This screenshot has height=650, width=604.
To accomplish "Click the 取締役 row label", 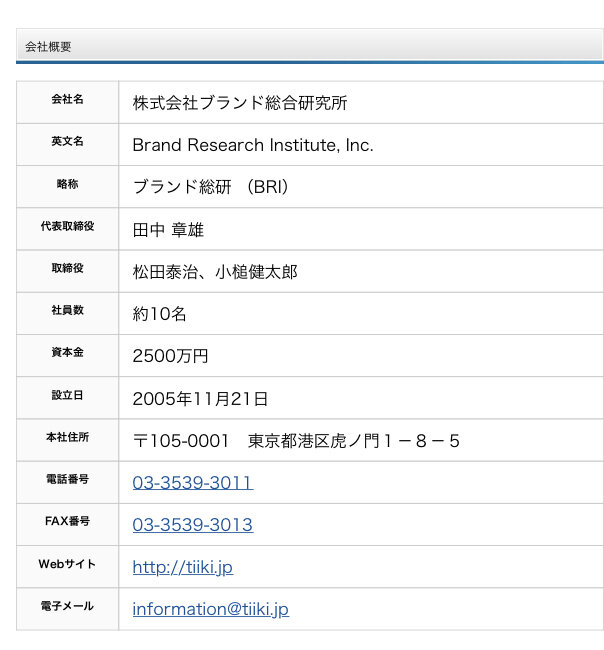I will (x=67, y=268).
